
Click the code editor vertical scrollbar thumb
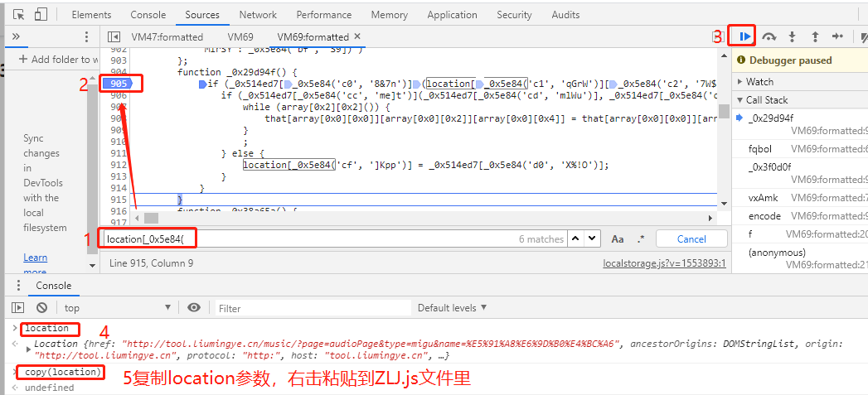coord(724,111)
